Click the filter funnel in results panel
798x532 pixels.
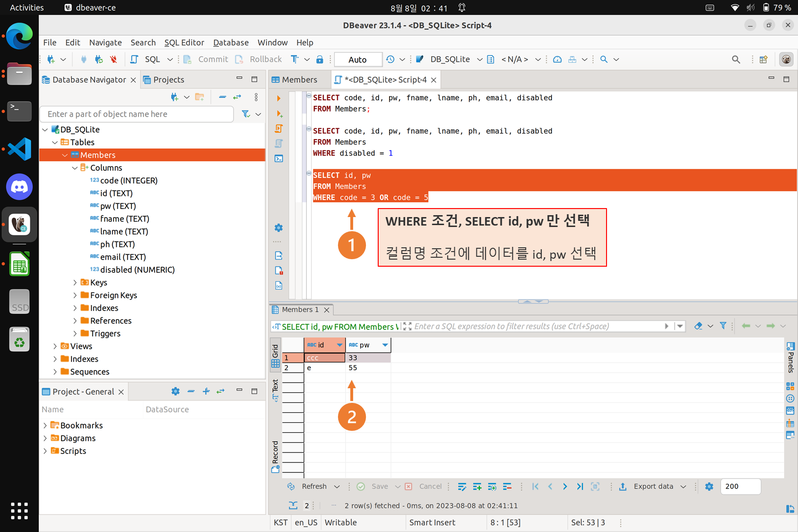click(723, 326)
